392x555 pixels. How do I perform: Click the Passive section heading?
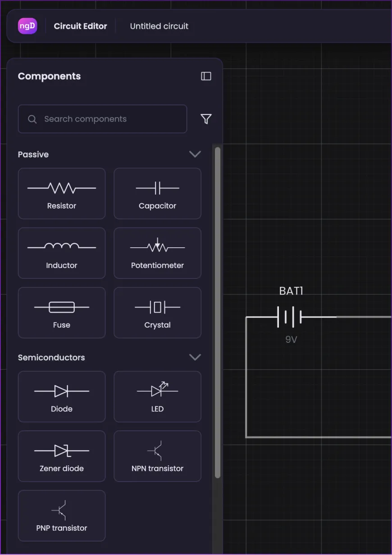(33, 155)
